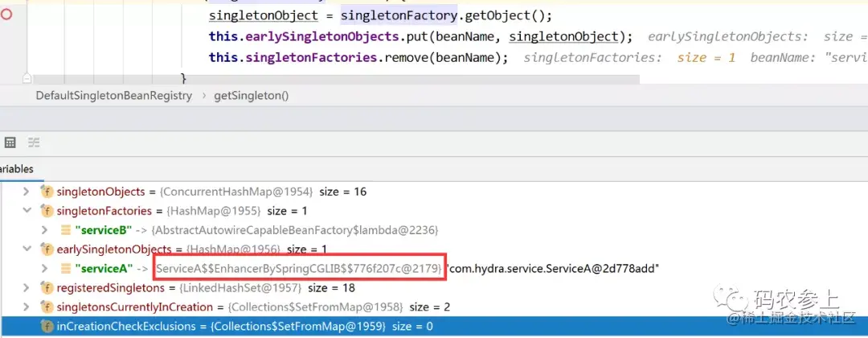Click the com.hydra.service.ServiceA@2d778add value
Image resolution: width=868 pixels, height=338 pixels.
click(552, 269)
